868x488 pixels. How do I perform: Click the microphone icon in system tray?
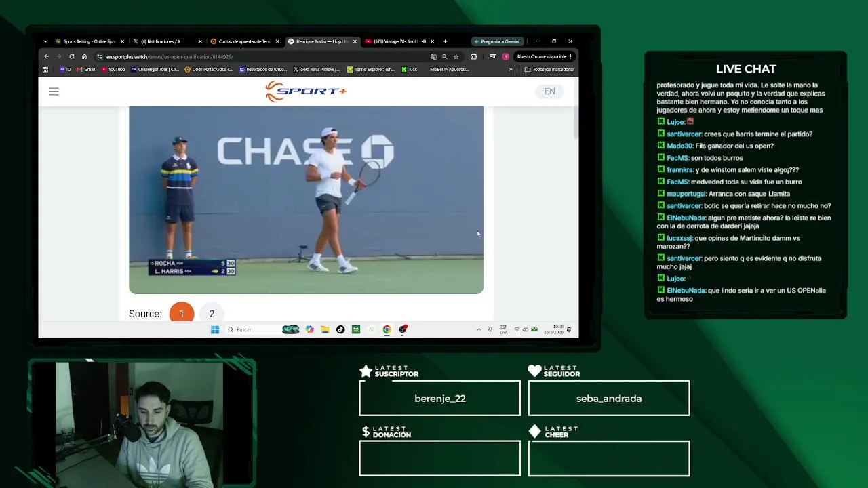pyautogui.click(x=490, y=329)
